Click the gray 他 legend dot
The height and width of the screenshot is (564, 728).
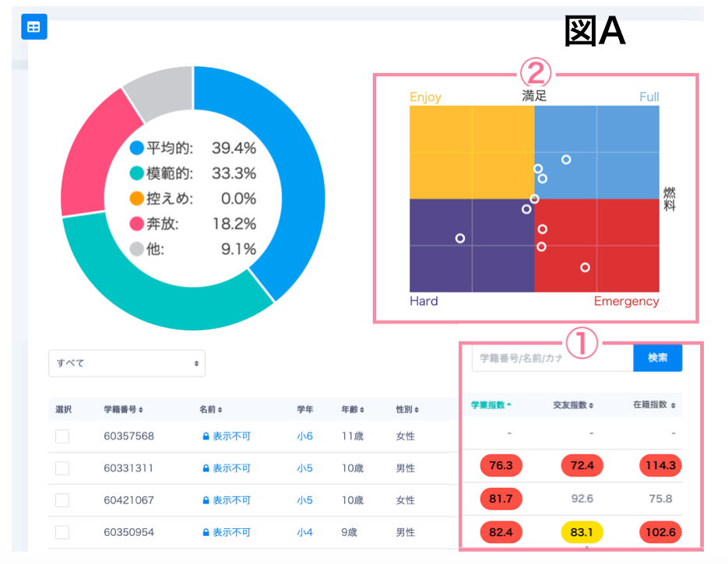137,249
